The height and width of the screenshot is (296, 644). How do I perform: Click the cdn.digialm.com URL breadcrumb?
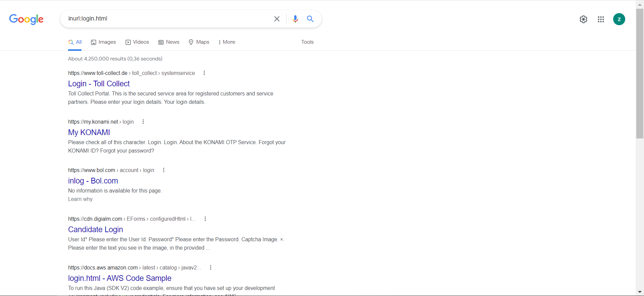132,219
